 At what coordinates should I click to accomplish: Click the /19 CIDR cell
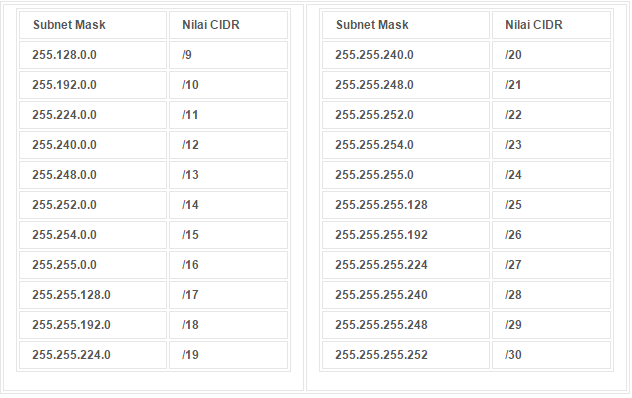[x=229, y=355]
